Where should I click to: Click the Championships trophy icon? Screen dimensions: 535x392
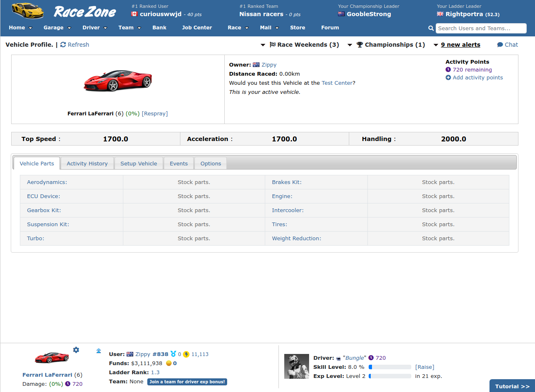pos(360,45)
